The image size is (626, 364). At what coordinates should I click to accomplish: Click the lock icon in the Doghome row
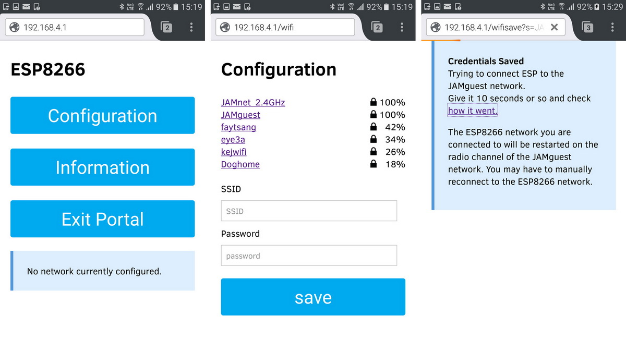(x=374, y=164)
